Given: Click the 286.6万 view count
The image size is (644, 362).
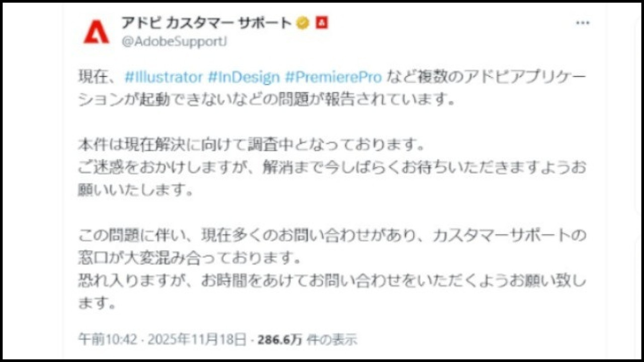Looking at the screenshot, I should (280, 340).
